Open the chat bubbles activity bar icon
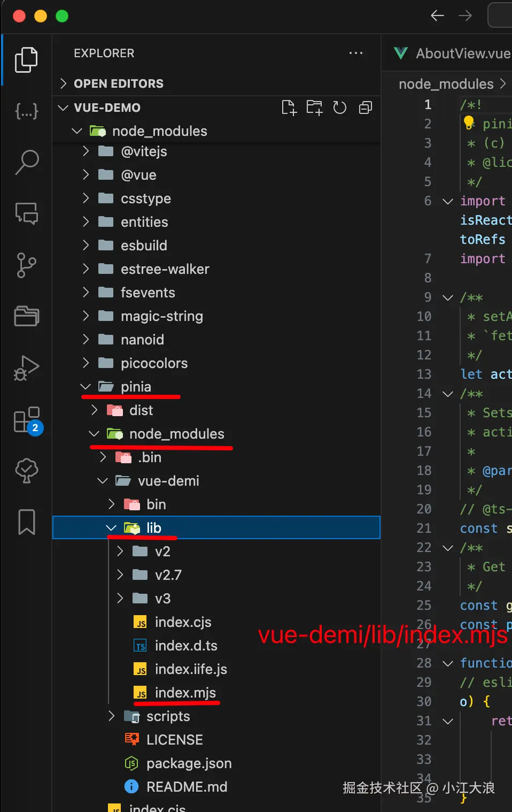 [x=26, y=213]
